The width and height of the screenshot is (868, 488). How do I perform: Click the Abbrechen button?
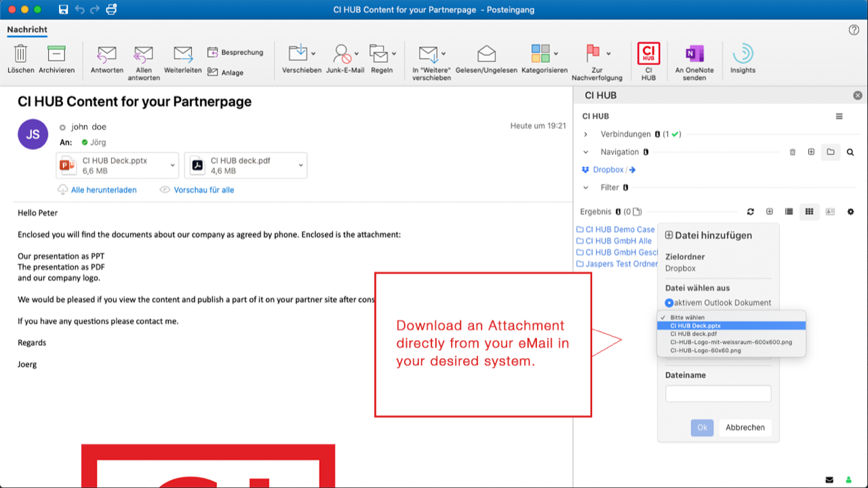(745, 428)
